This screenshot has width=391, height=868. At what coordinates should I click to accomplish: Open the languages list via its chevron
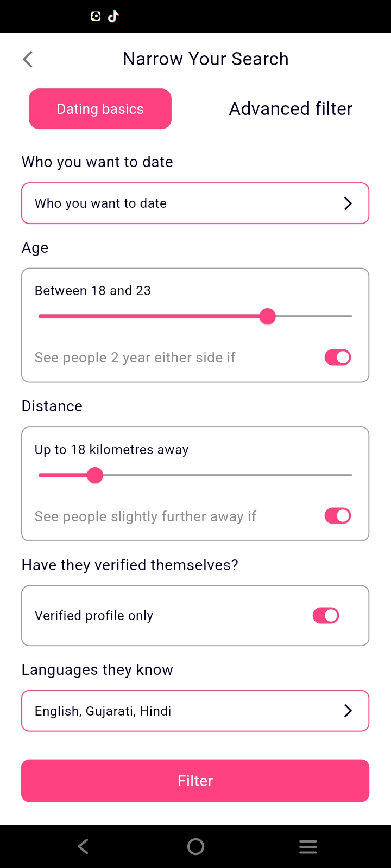point(348,711)
